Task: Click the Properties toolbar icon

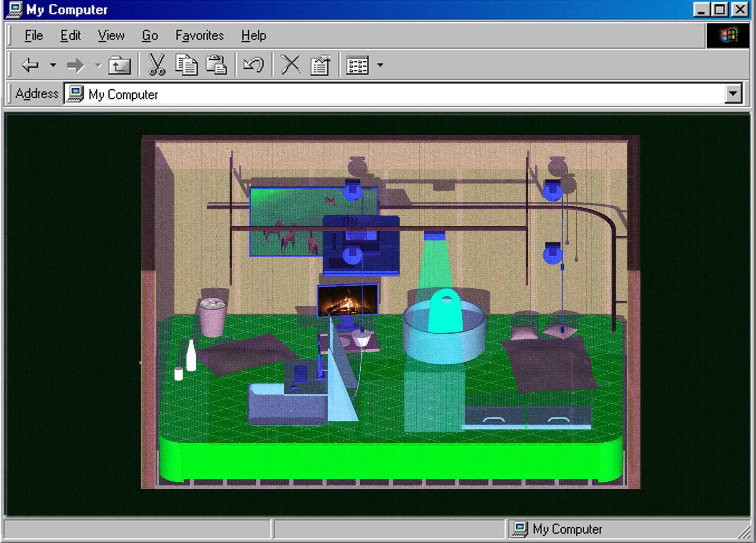Action: 320,65
